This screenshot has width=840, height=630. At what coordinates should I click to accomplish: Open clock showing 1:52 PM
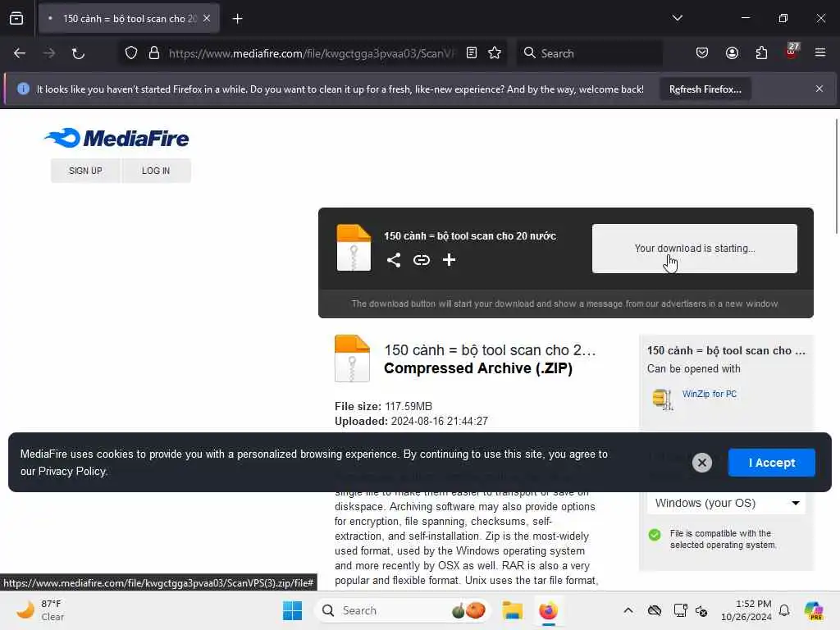[746, 610]
